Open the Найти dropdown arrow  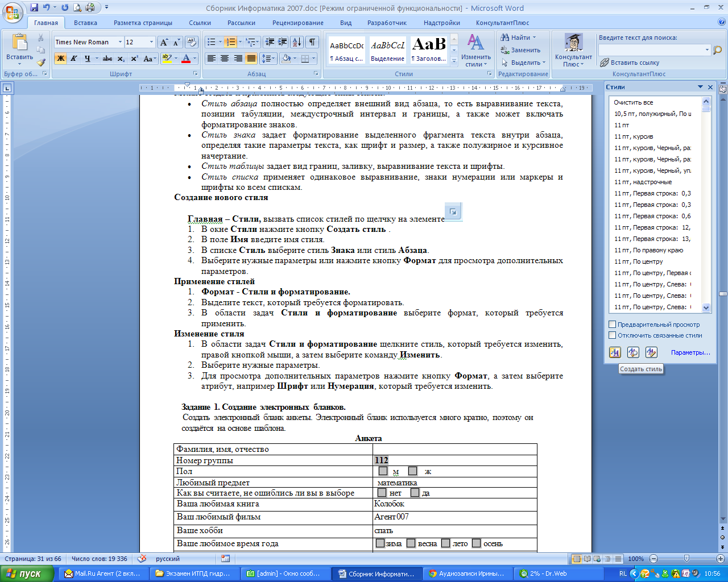534,38
